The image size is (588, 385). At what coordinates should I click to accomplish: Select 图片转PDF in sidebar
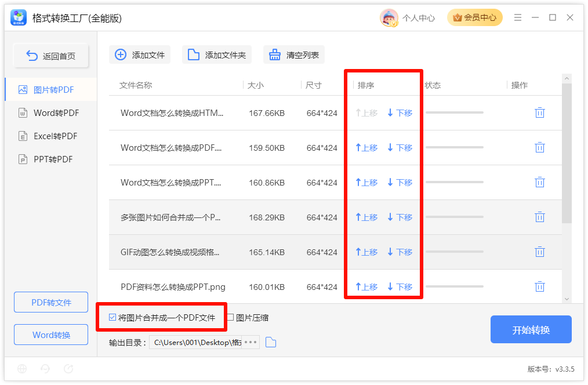click(x=51, y=90)
